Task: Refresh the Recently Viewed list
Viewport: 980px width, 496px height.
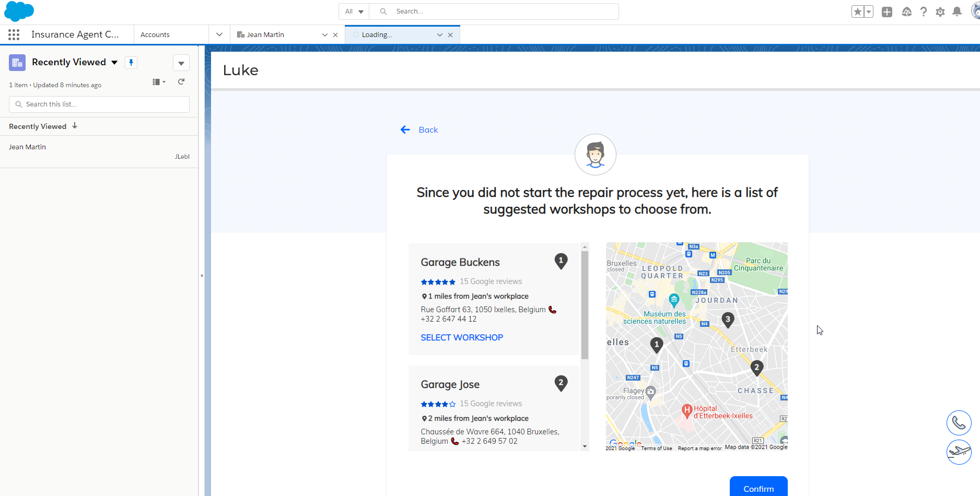Action: click(181, 81)
